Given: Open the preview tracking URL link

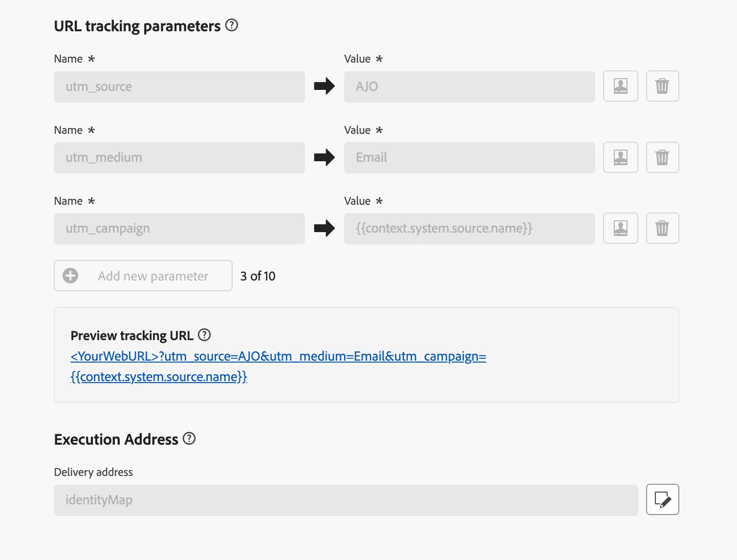Looking at the screenshot, I should pyautogui.click(x=278, y=357).
